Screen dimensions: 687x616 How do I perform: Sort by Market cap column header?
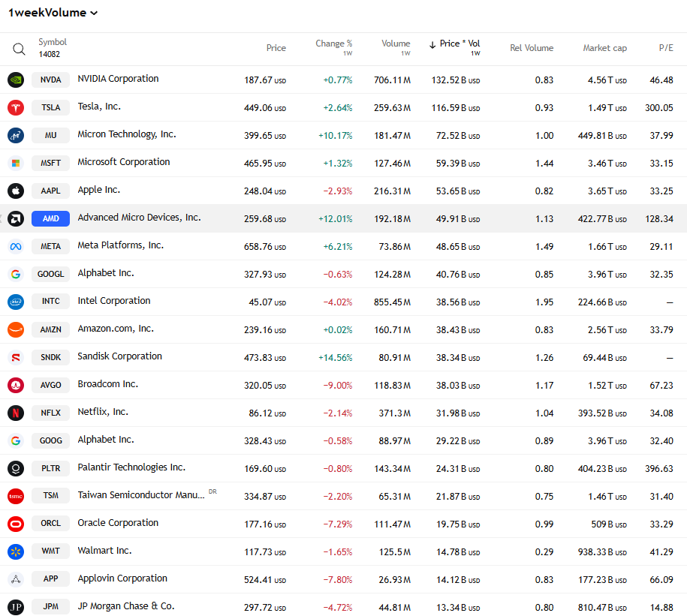(604, 48)
